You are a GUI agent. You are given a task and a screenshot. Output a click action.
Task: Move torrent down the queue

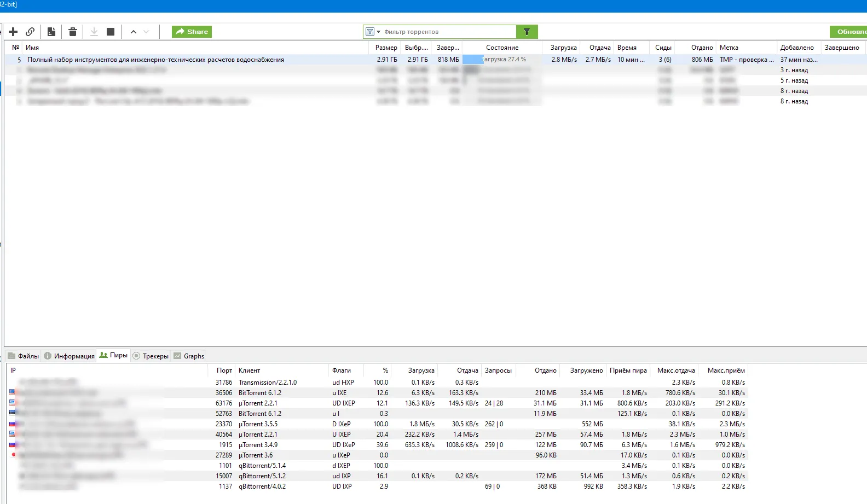(146, 32)
